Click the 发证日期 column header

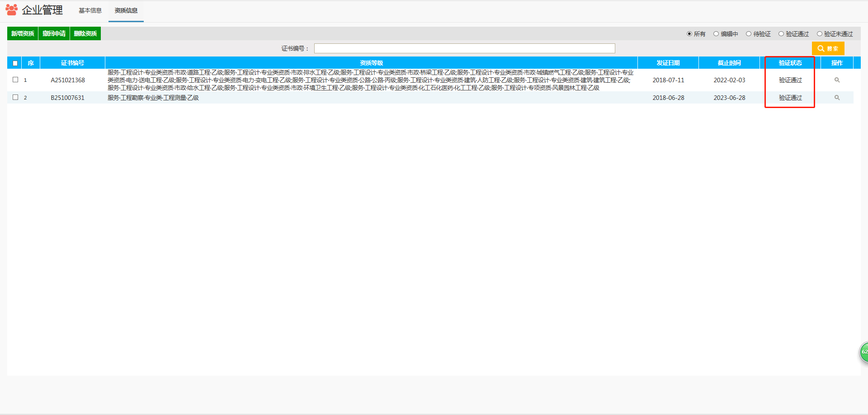(668, 63)
